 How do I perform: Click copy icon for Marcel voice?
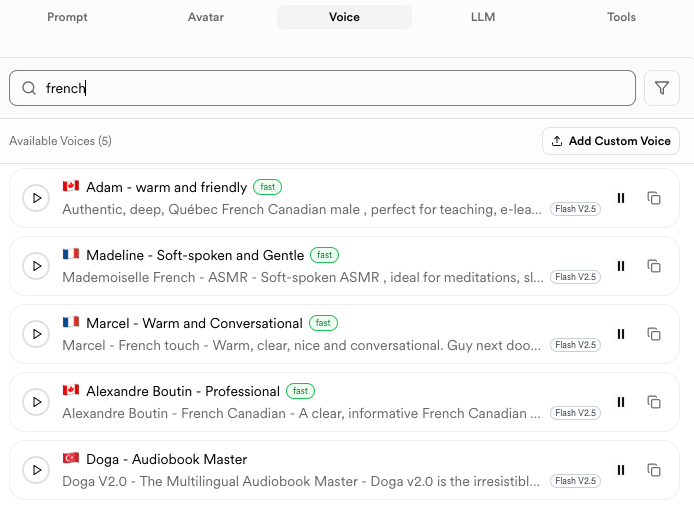click(x=654, y=334)
